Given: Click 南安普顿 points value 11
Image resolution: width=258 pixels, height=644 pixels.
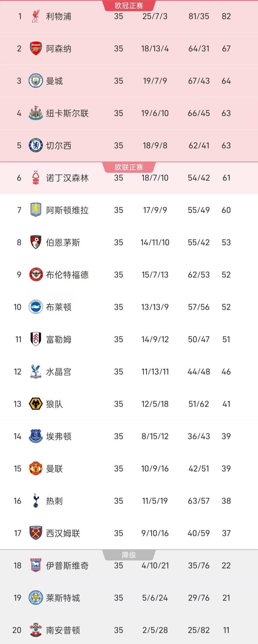Looking at the screenshot, I should pyautogui.click(x=226, y=630).
